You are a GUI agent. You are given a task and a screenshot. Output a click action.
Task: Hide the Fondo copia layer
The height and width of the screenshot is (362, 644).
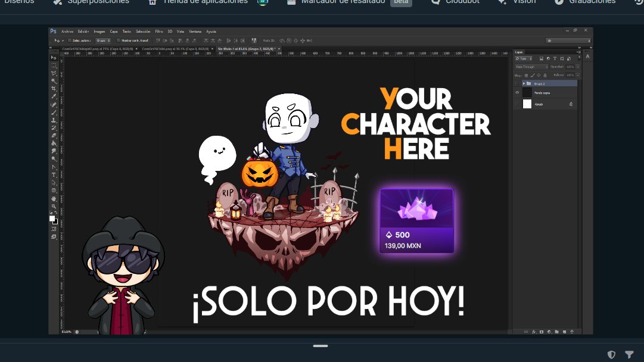(x=517, y=93)
